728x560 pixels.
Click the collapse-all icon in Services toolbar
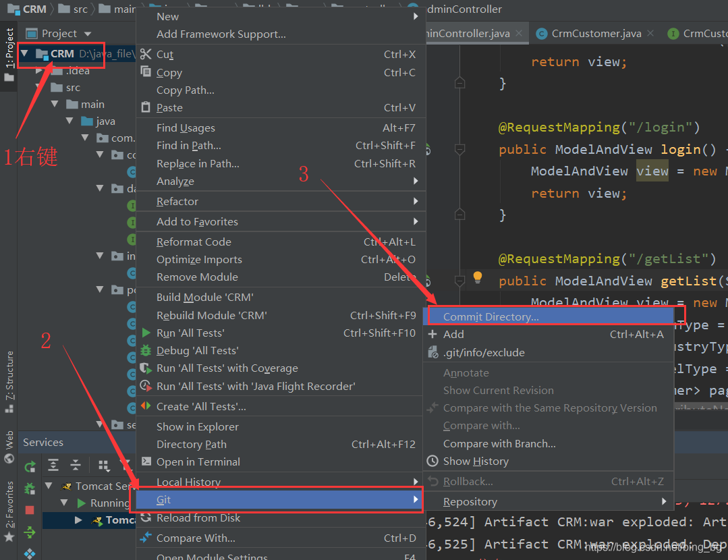pyautogui.click(x=75, y=465)
